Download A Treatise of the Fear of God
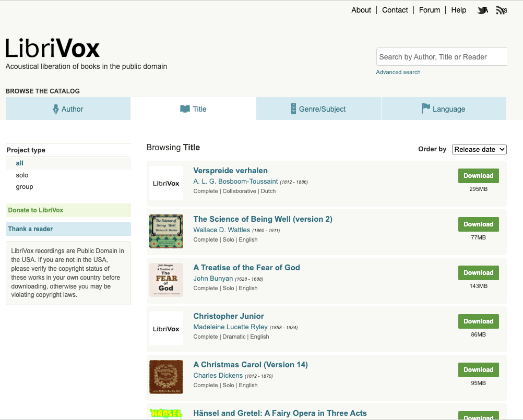Viewport: 523px width, 420px height. tap(478, 273)
